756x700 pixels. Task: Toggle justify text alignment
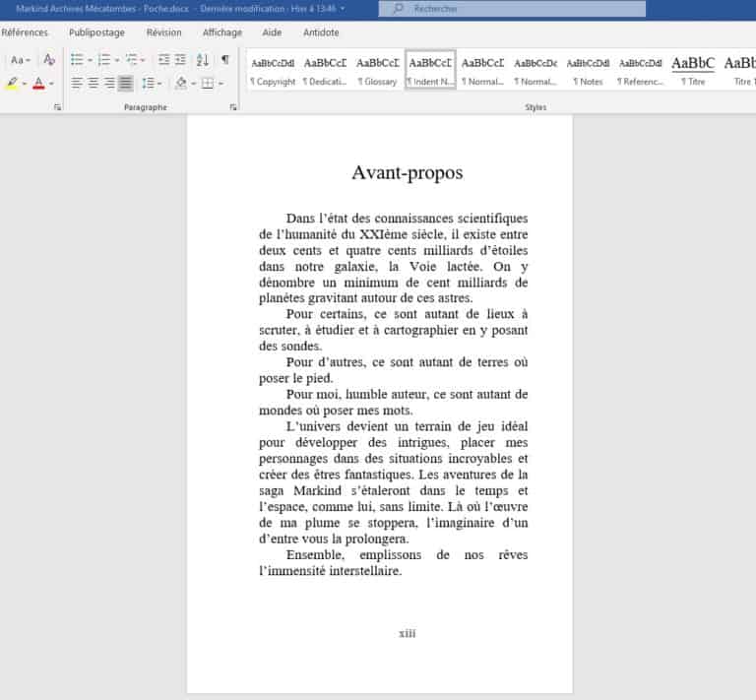click(125, 84)
